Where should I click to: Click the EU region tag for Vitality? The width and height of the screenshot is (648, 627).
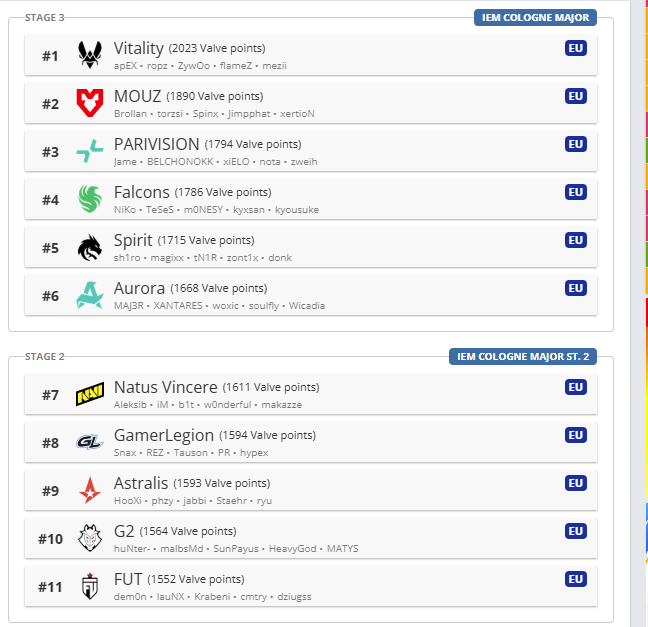[x=575, y=48]
